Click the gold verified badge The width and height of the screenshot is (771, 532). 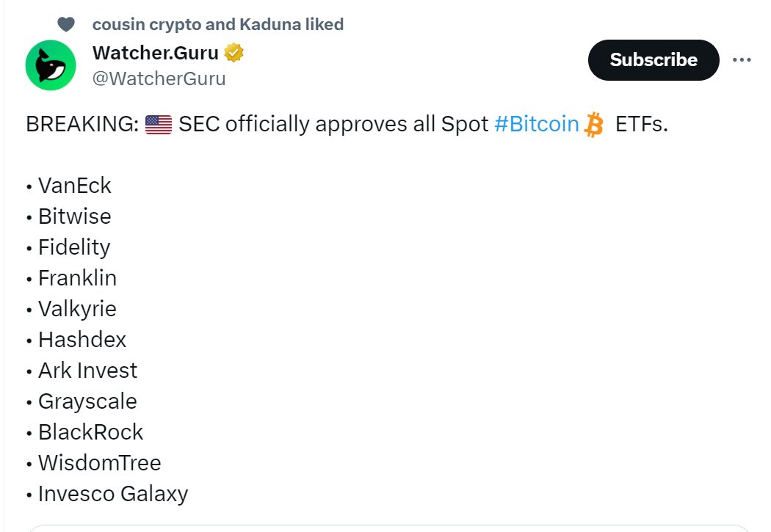tap(234, 54)
